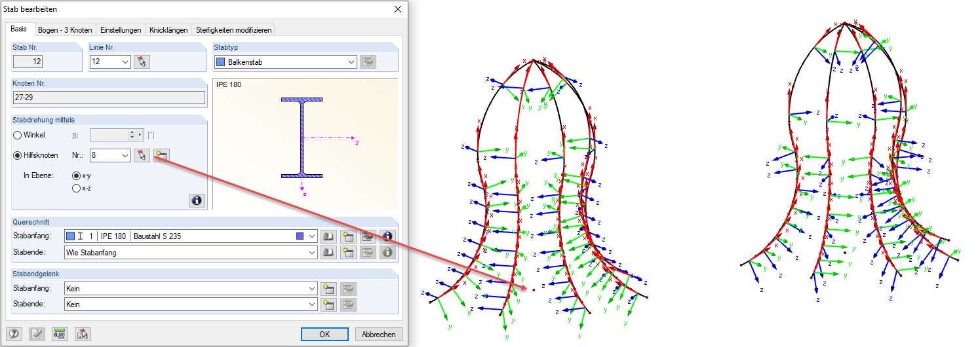Show cross-section info for Querschnitt Stabanfang
The width and height of the screenshot is (980, 347).
point(388,236)
